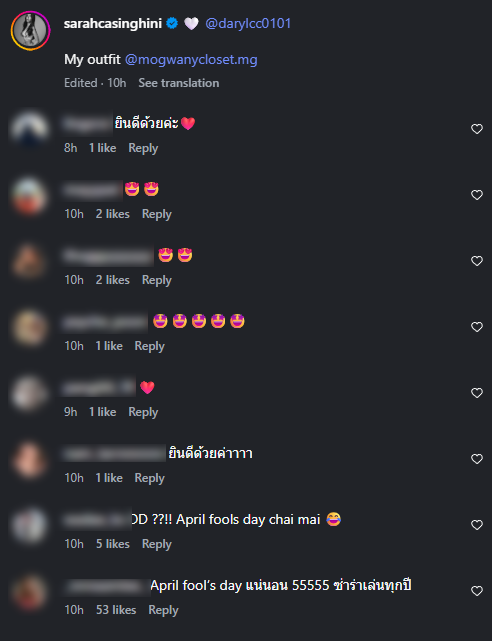Open avatar of the ยินดีด้วยค่าาา commenter
The width and height of the screenshot is (492, 641).
point(29,459)
